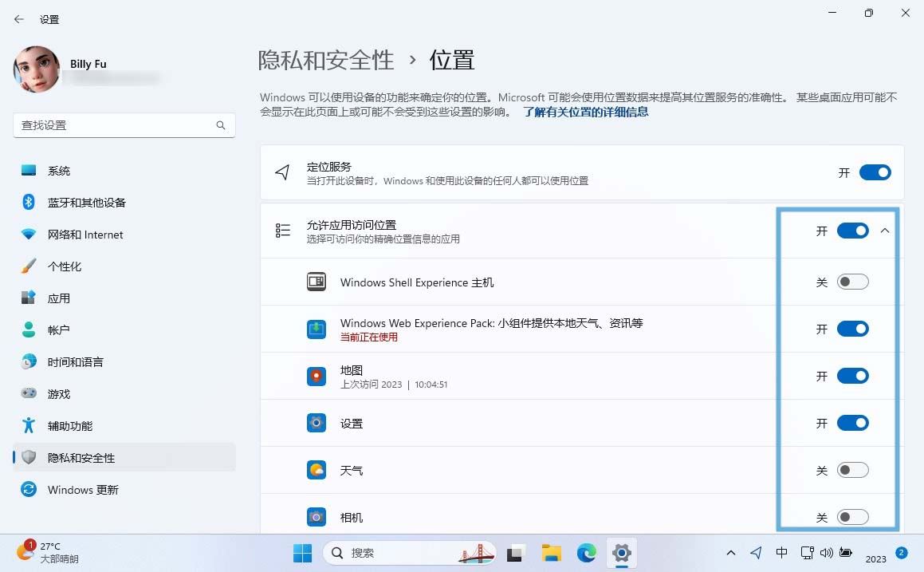Click the 地图 app icon
This screenshot has width=924, height=572.
tap(317, 377)
